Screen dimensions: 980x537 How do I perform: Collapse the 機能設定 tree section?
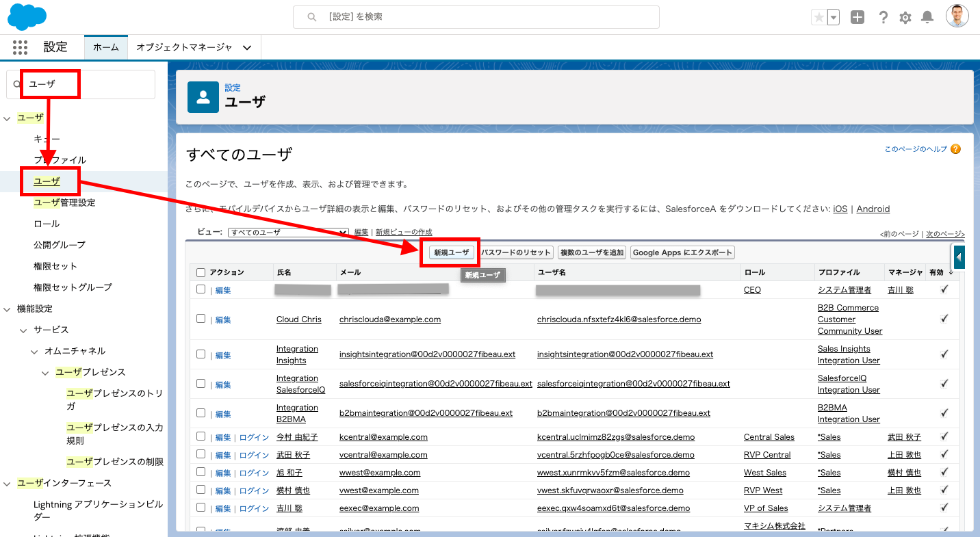[x=8, y=309]
